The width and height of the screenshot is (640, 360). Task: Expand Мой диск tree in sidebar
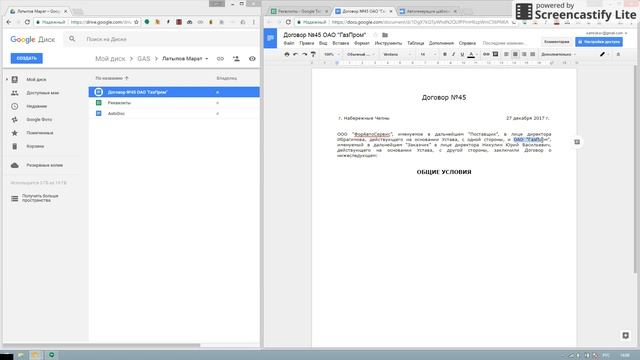click(x=7, y=80)
